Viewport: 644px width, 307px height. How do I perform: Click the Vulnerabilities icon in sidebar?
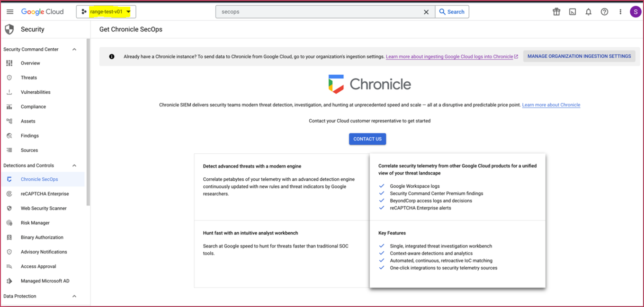9,92
